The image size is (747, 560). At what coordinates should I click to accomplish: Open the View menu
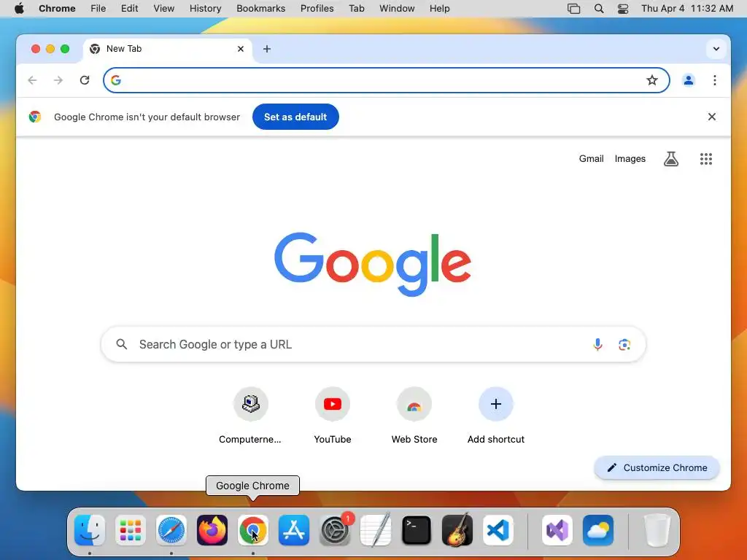point(163,9)
